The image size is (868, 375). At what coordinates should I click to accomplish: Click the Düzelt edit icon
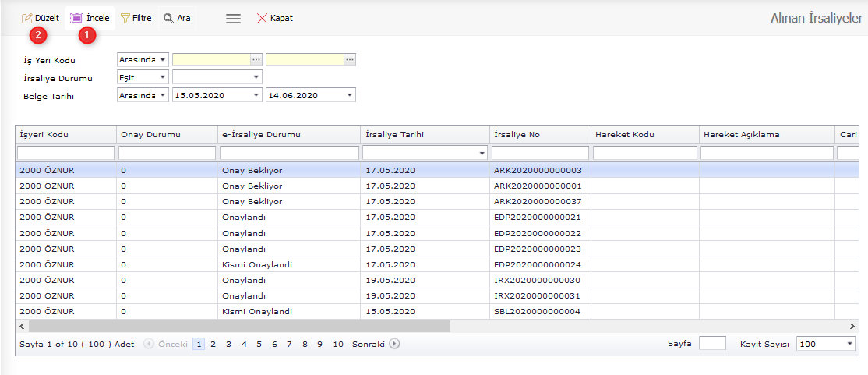coord(27,18)
